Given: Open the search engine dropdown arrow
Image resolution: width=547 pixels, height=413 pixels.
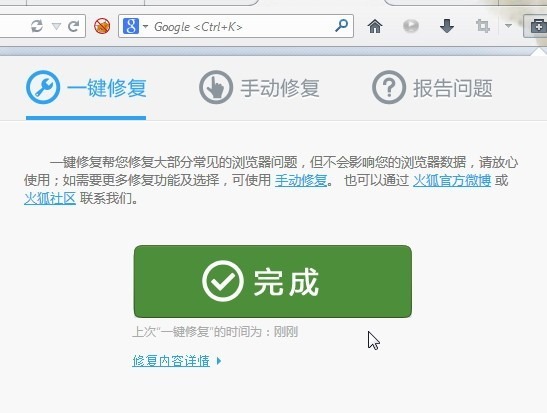Looking at the screenshot, I should (x=145, y=26).
